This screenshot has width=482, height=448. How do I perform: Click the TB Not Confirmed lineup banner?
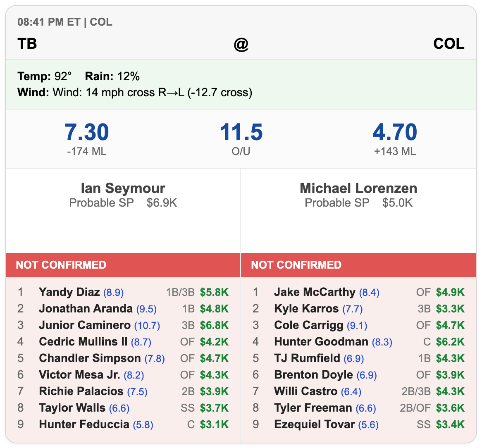click(123, 265)
